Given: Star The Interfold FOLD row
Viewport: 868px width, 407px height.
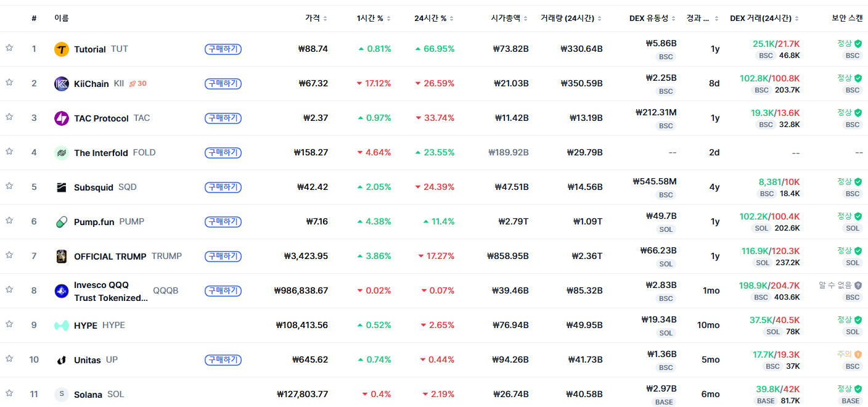Looking at the screenshot, I should tap(9, 151).
